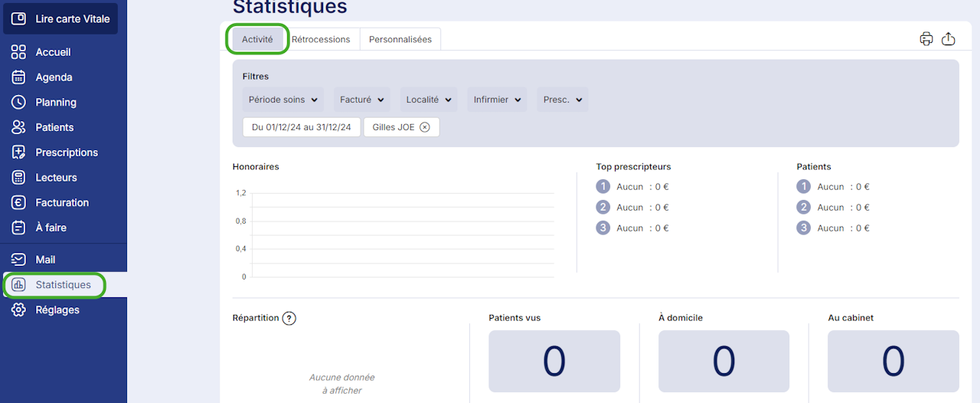Click the date range Du 01/12/24 au 31/12/24
This screenshot has width=980, height=403.
(302, 127)
